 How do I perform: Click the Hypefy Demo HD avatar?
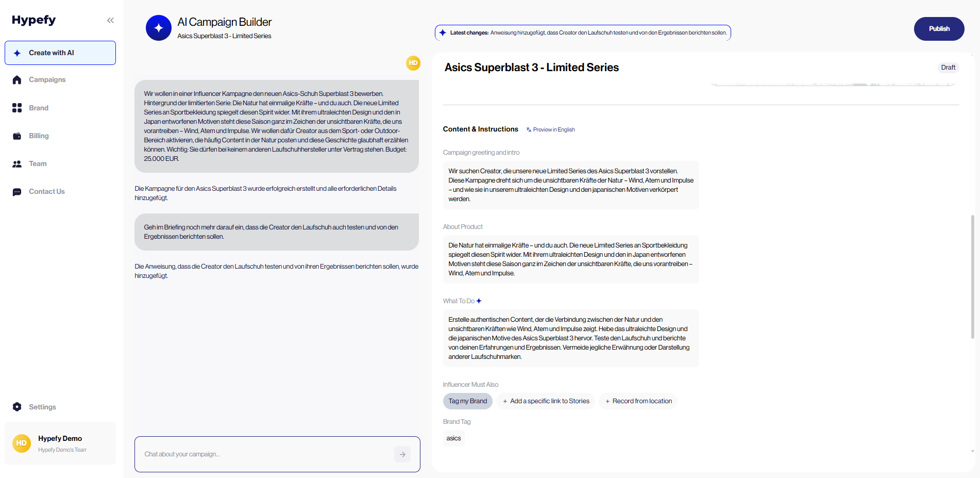point(22,443)
